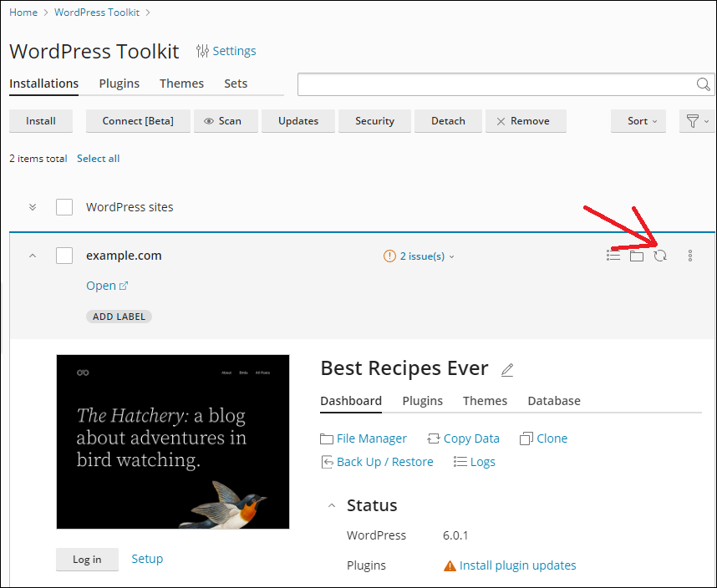Screen dimensions: 717x588
Task: Click the refresh icon for example.com
Action: (660, 256)
